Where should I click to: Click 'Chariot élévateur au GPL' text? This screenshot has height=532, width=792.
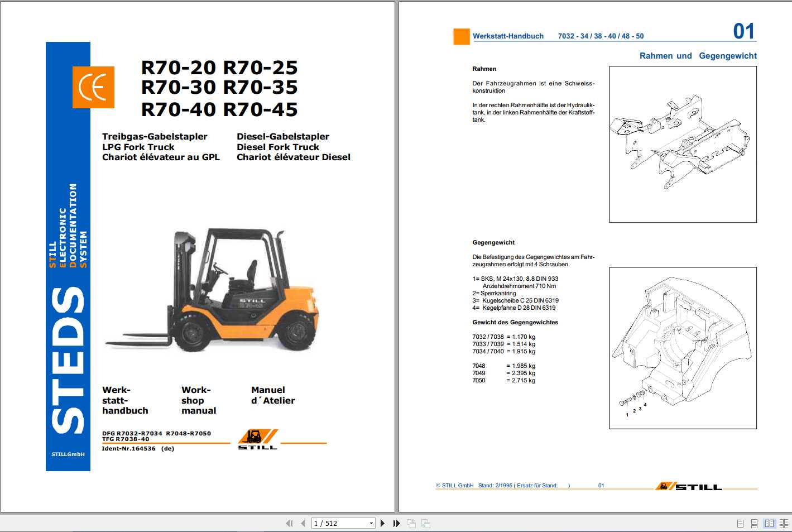coord(161,157)
